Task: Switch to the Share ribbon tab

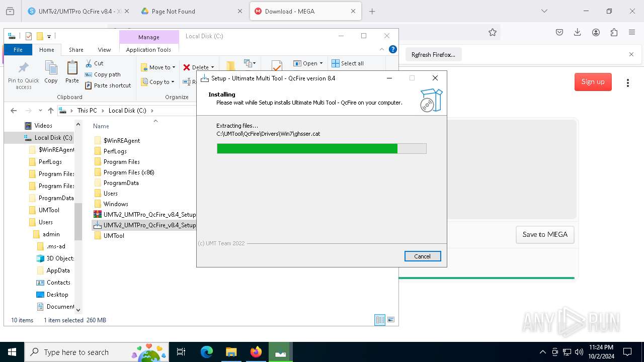Action: [x=76, y=50]
